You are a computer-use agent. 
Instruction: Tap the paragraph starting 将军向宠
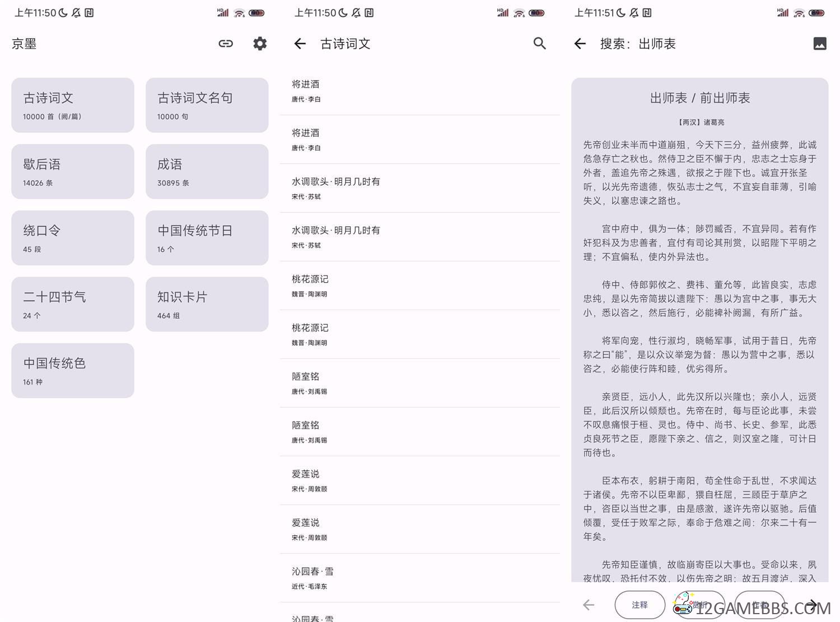[700, 354]
